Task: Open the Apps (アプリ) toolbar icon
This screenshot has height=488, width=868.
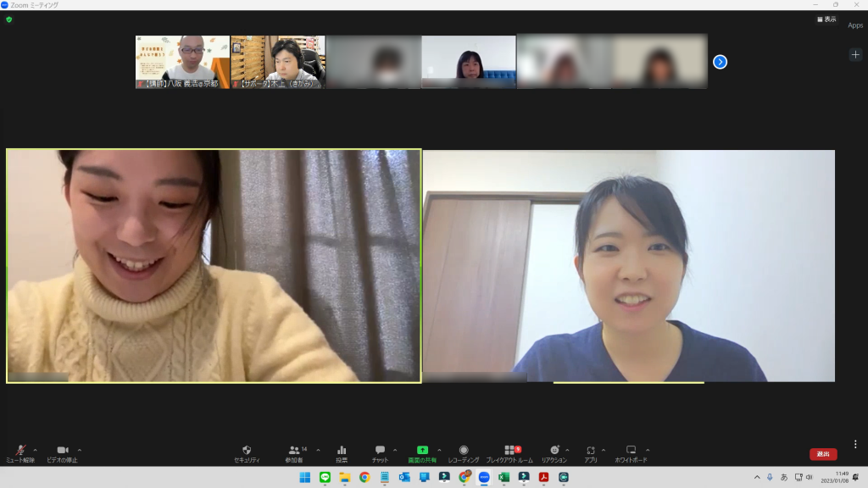Action: coord(591,450)
